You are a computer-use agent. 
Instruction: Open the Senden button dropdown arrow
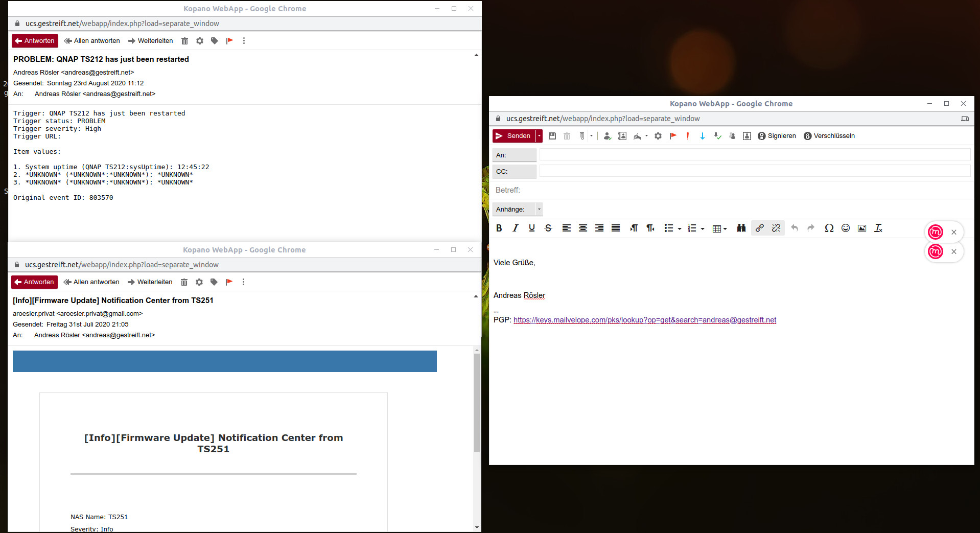[x=539, y=136]
